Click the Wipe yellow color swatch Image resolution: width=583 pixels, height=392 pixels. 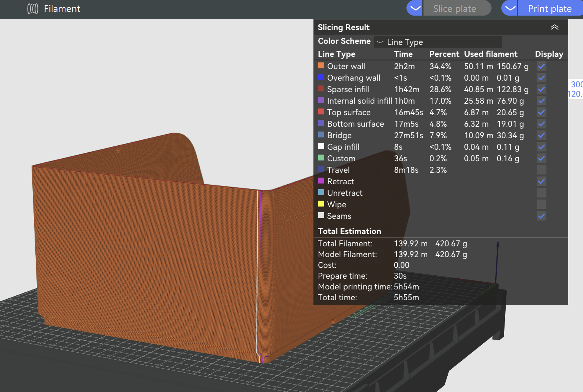tap(321, 204)
